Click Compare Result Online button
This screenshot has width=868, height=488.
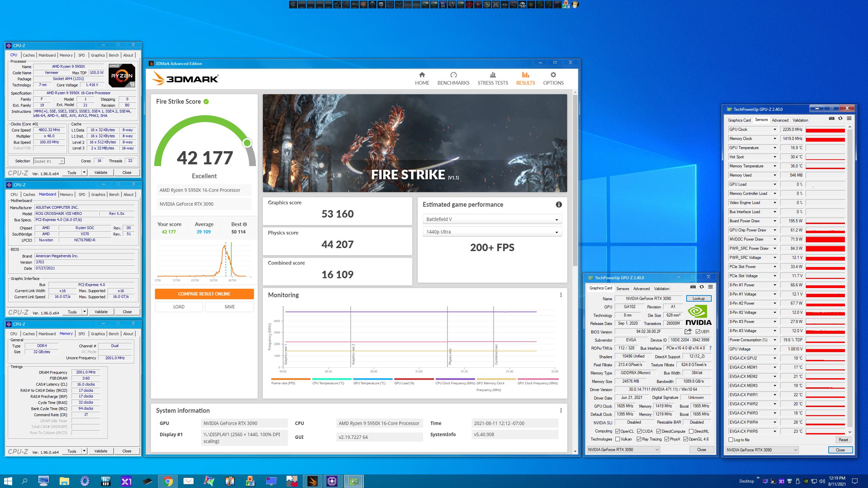(x=204, y=294)
